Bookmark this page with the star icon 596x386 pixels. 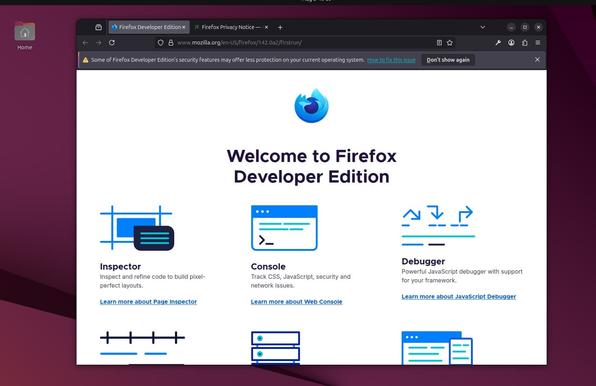coord(450,43)
